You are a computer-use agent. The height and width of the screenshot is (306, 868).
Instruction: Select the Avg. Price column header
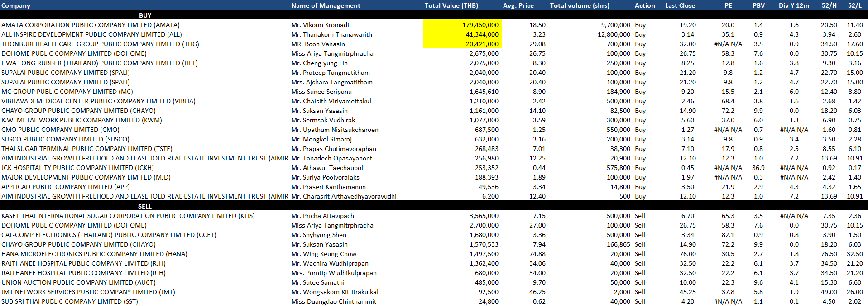(x=518, y=5)
